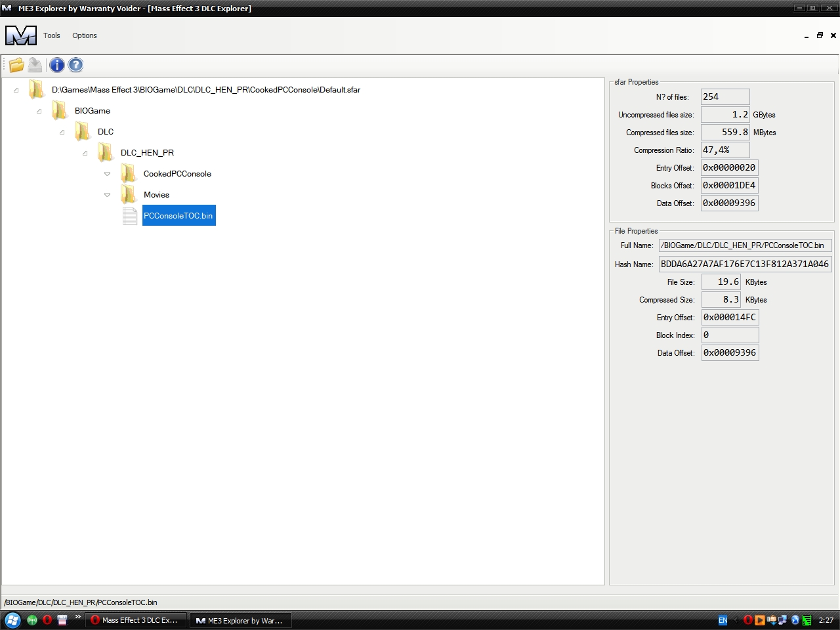The width and height of the screenshot is (840, 630).
Task: Click the Movies folder icon
Action: (x=129, y=195)
